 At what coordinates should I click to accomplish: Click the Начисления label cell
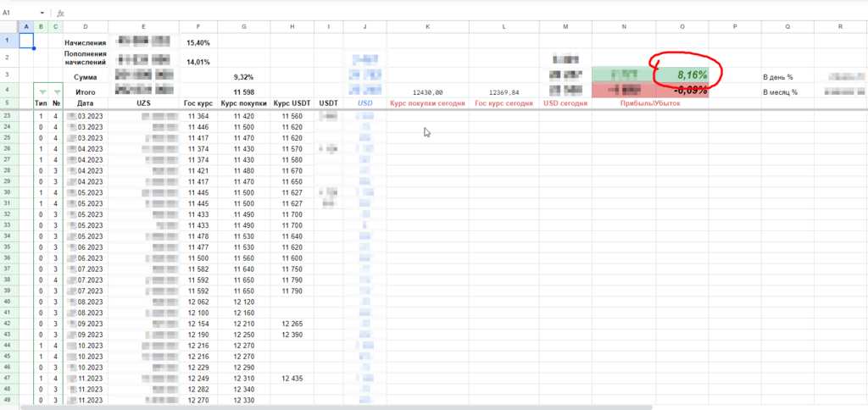86,42
